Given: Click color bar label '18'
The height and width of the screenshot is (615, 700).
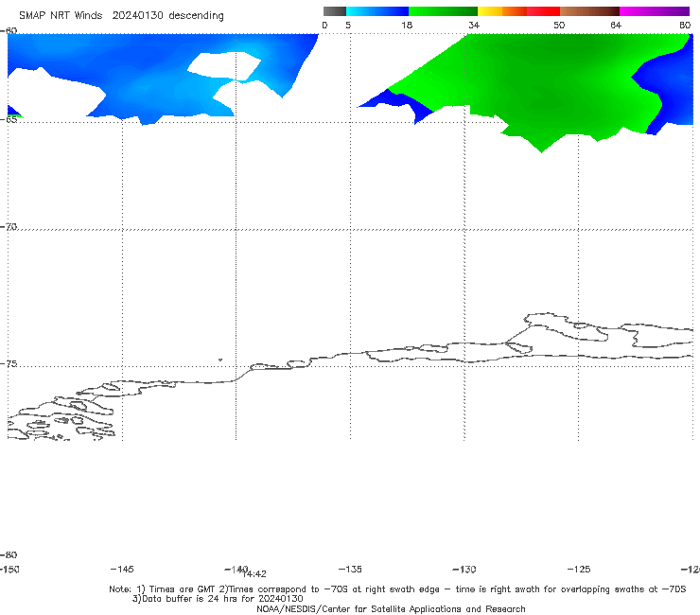Looking at the screenshot, I should pyautogui.click(x=407, y=25).
